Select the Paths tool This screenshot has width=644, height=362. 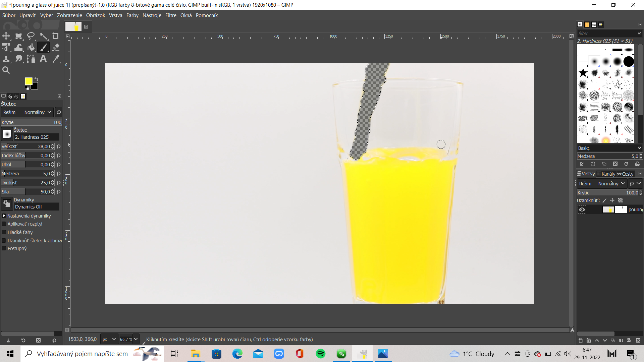[31, 59]
